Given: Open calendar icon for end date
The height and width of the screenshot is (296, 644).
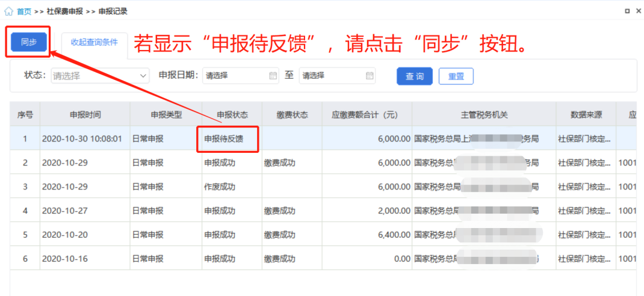Looking at the screenshot, I should (370, 76).
